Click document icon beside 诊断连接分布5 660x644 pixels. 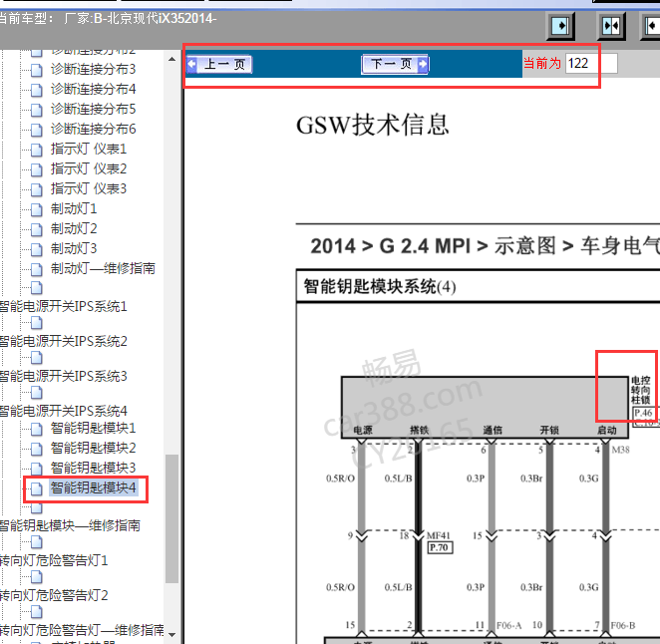point(37,111)
